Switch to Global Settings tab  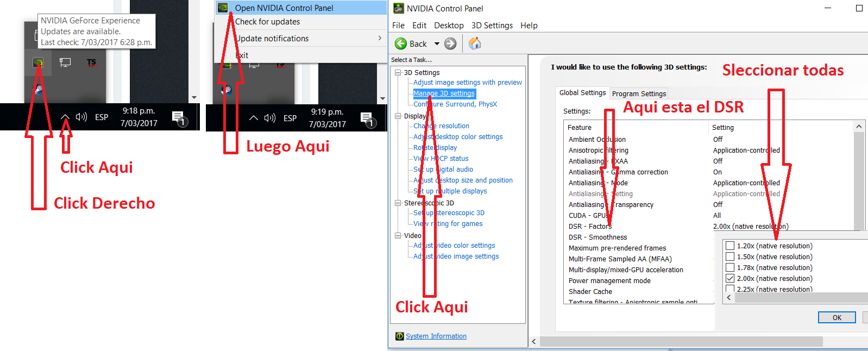point(582,93)
